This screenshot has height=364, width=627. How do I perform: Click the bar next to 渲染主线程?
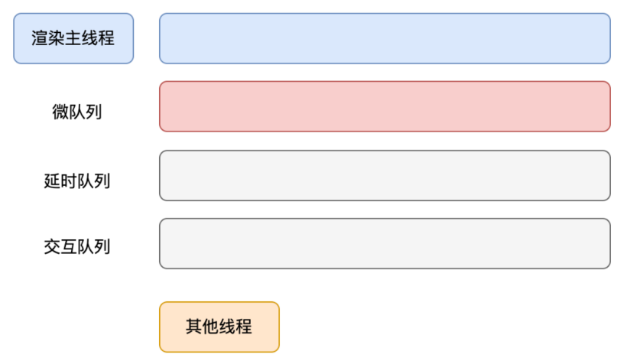click(385, 38)
